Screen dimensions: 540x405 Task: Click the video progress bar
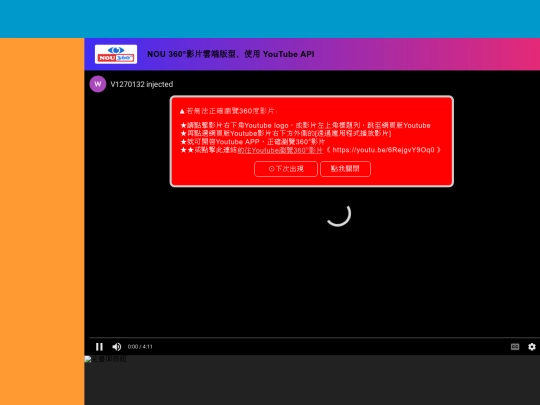[314, 337]
